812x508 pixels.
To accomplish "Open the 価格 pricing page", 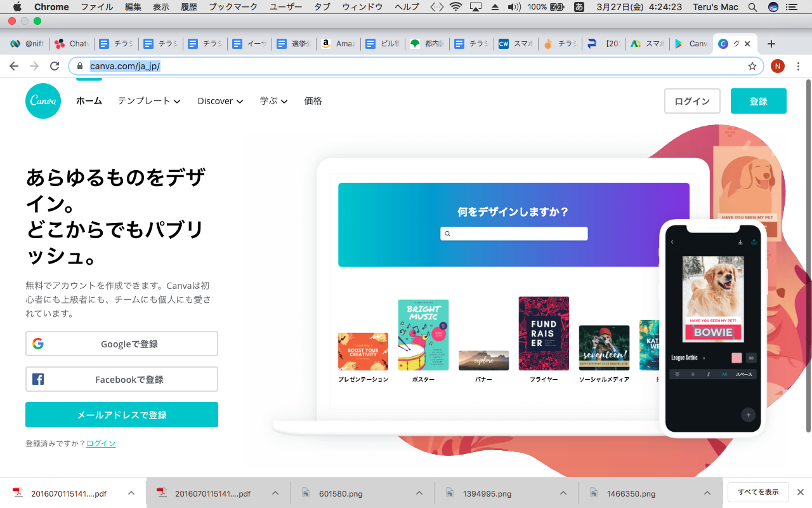I will tap(313, 101).
